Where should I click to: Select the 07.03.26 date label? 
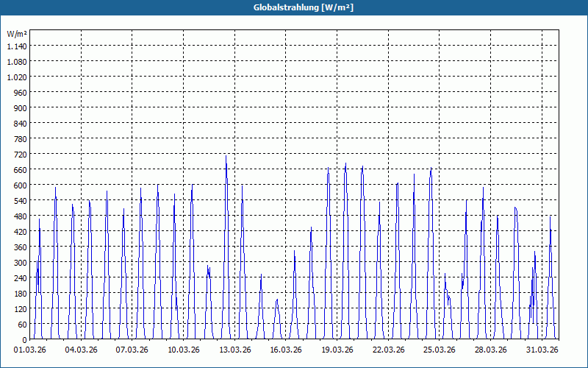tap(132, 350)
